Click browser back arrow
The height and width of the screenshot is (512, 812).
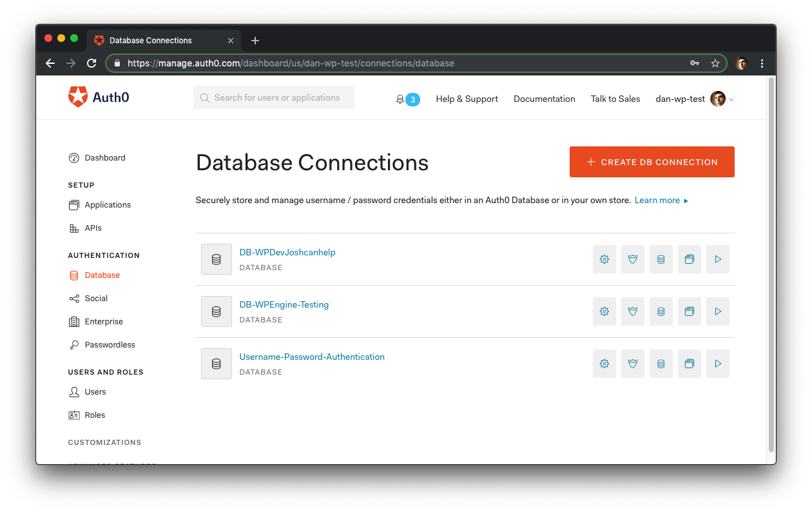pos(50,63)
